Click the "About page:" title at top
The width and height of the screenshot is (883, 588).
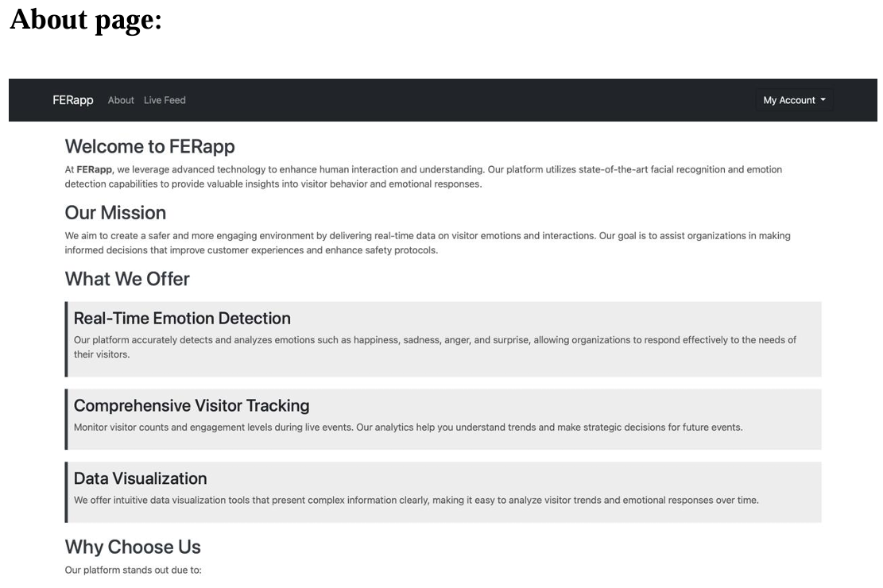tap(86, 20)
